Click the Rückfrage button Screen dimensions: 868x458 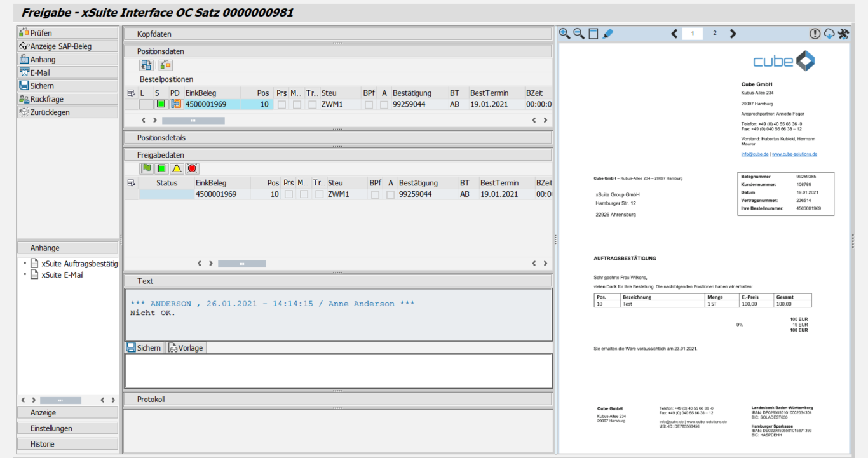point(67,99)
